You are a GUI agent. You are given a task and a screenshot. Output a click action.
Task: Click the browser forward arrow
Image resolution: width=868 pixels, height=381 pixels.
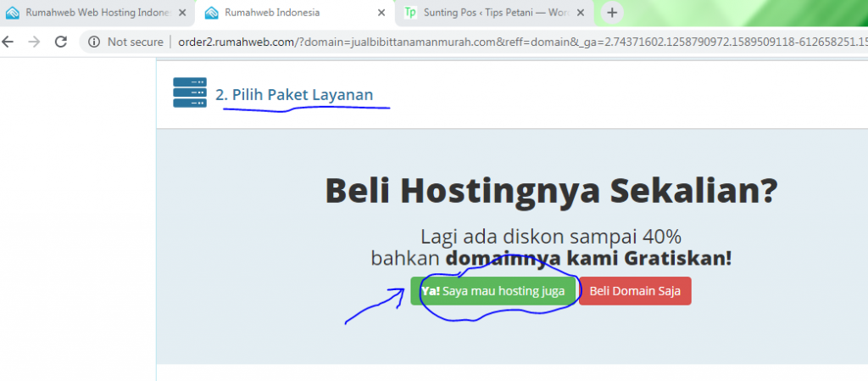tap(34, 42)
